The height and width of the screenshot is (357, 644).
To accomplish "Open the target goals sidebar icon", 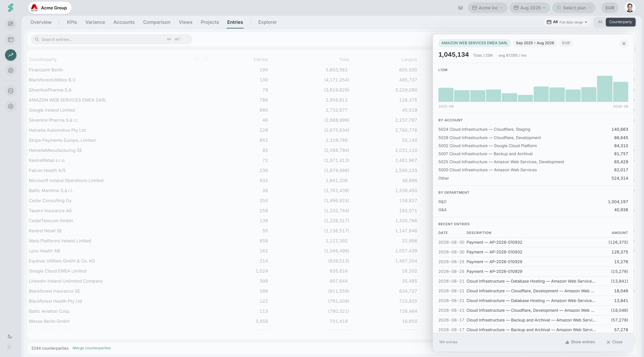I will point(11,70).
